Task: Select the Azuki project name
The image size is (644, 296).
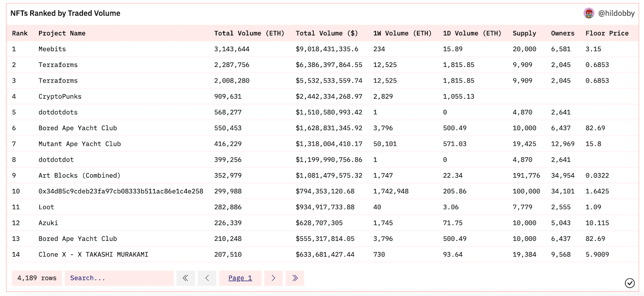Action: [48, 223]
